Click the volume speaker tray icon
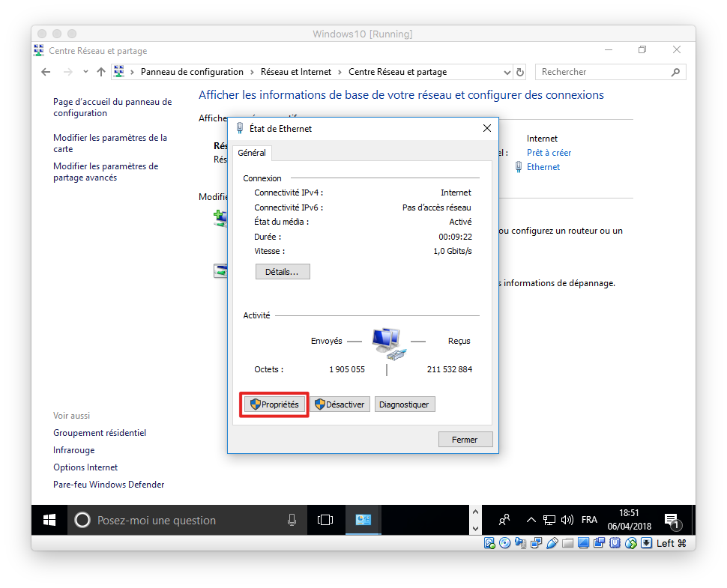This screenshot has width=727, height=588. click(567, 520)
